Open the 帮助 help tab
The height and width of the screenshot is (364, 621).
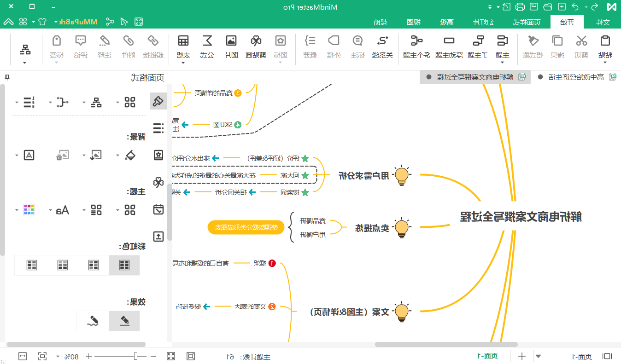click(380, 22)
